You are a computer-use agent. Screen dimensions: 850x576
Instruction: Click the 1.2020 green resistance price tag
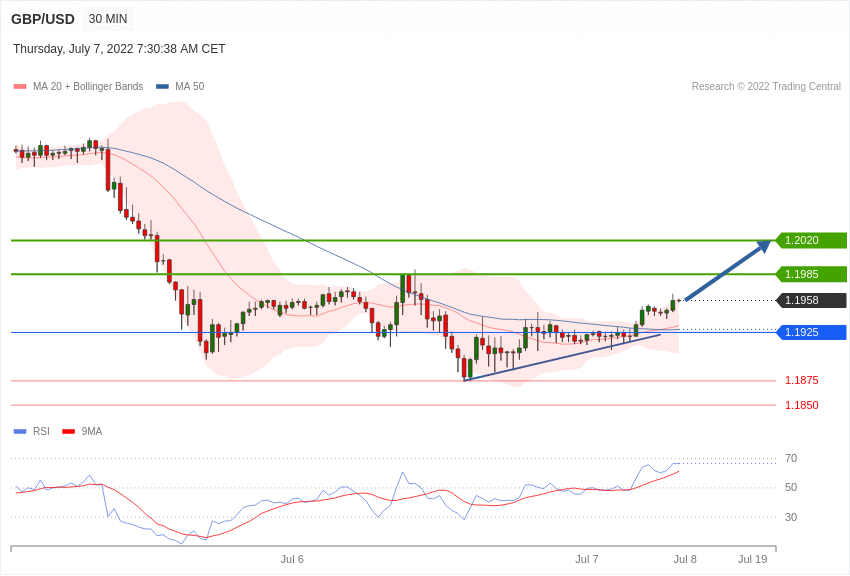(812, 240)
